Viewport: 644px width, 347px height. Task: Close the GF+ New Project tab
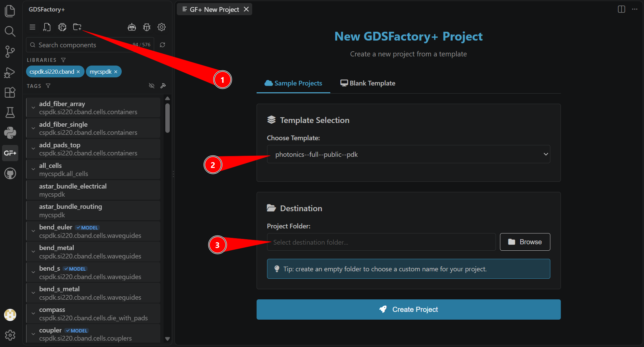pos(246,9)
